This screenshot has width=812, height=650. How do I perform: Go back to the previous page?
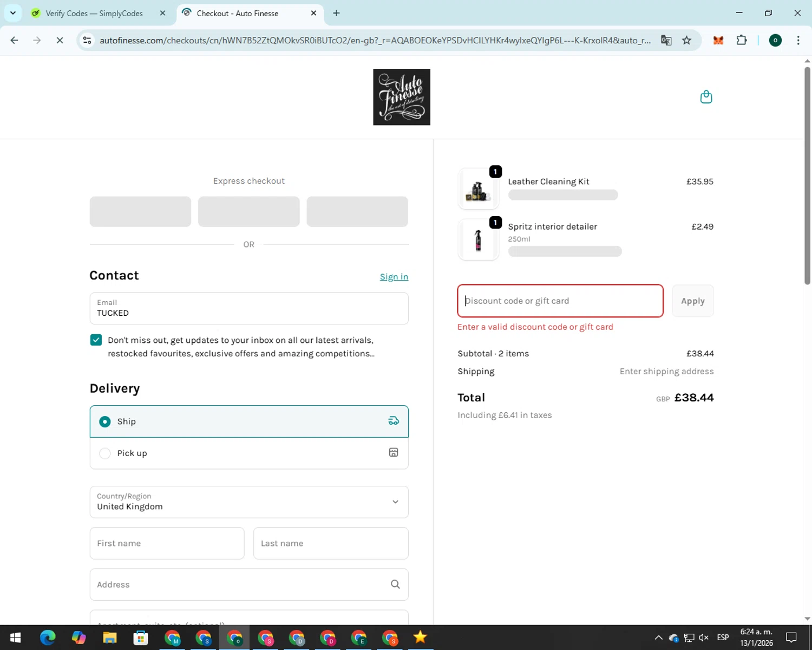click(x=15, y=40)
